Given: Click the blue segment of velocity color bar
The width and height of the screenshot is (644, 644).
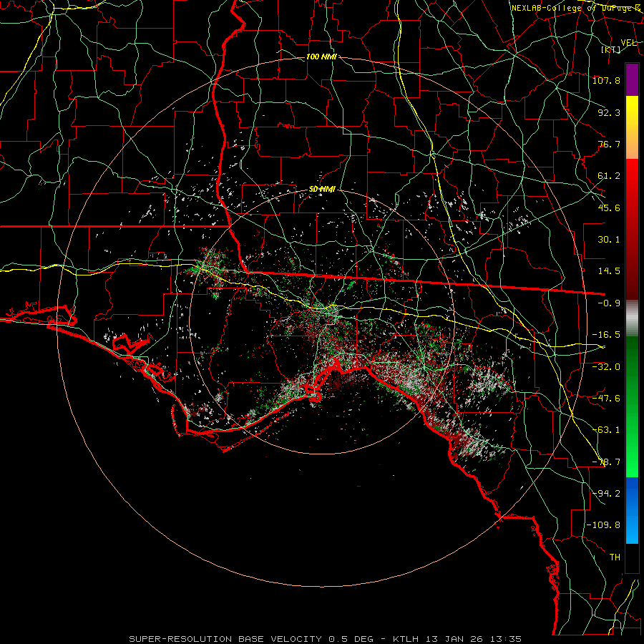Looking at the screenshot, I should click(632, 510).
